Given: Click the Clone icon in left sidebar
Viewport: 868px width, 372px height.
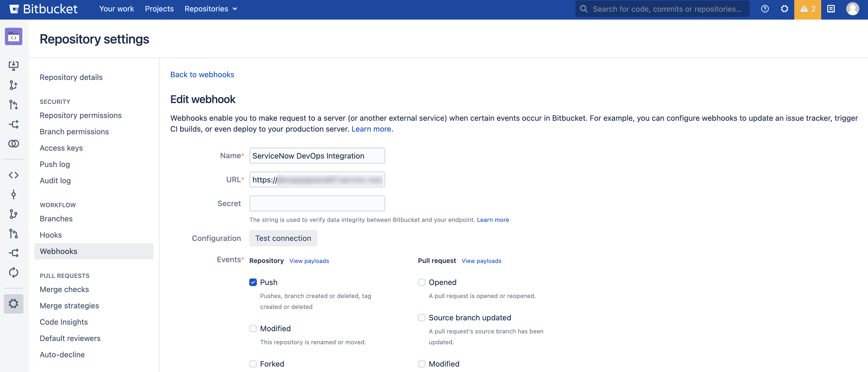Looking at the screenshot, I should click(x=14, y=65).
